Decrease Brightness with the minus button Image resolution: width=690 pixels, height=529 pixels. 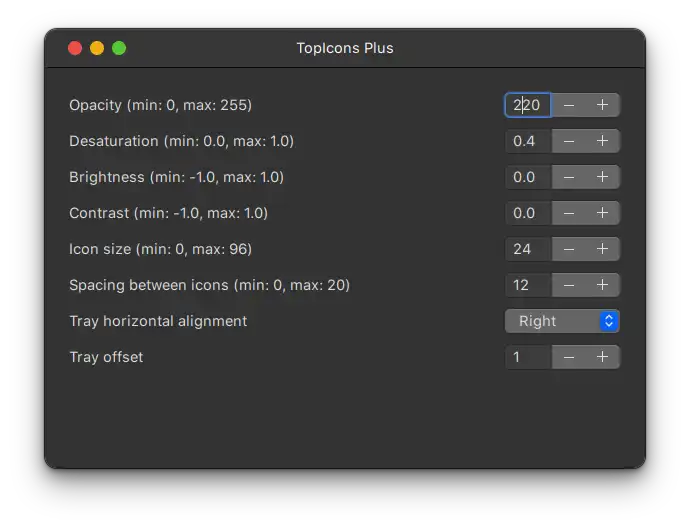point(569,177)
